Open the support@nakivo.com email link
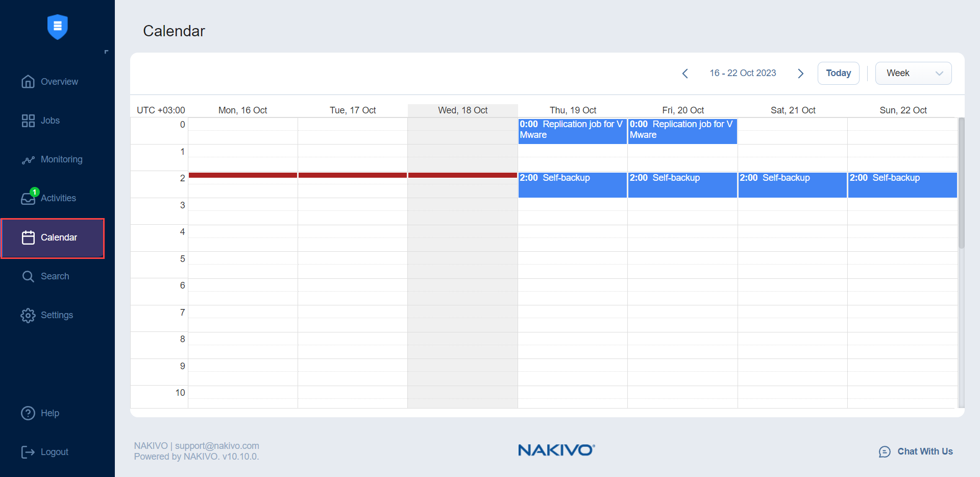Viewport: 980px width, 477px height. [216, 445]
